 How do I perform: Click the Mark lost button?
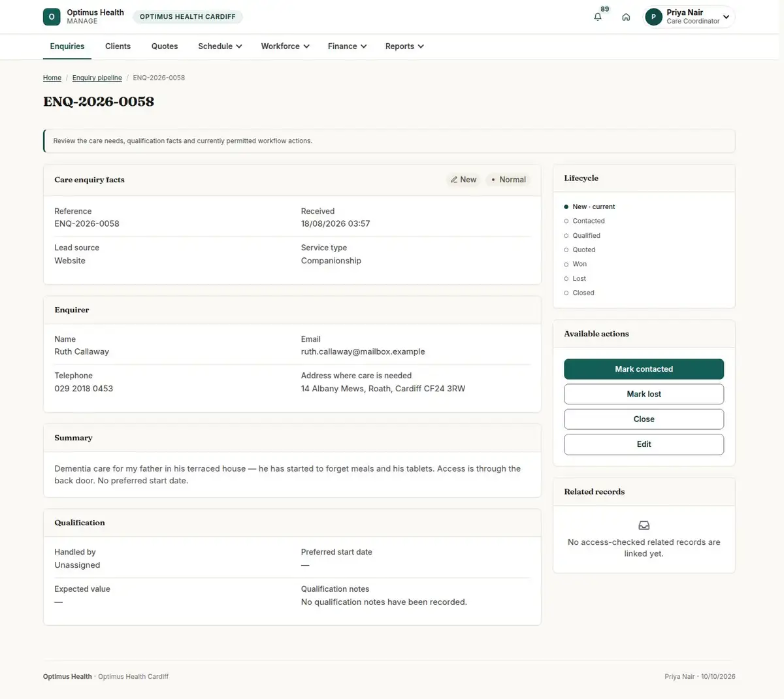point(644,394)
